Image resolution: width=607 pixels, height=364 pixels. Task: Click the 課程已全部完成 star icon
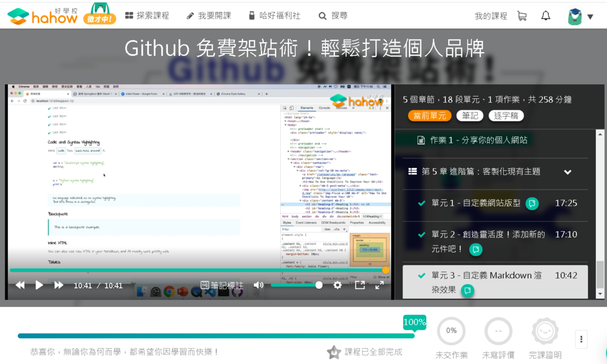(333, 352)
